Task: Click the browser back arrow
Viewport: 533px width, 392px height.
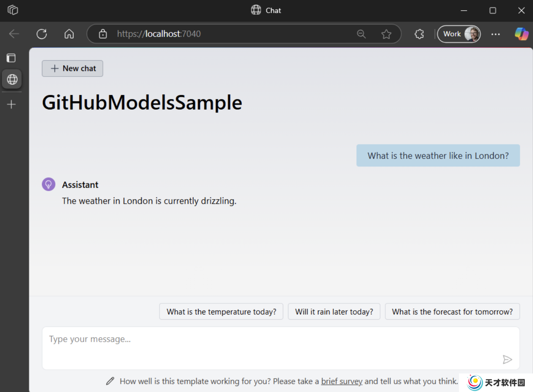Action: click(14, 34)
